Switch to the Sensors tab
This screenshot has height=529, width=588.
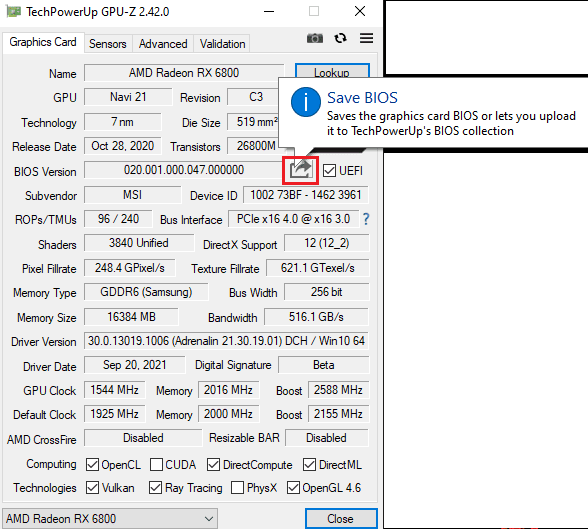point(108,44)
